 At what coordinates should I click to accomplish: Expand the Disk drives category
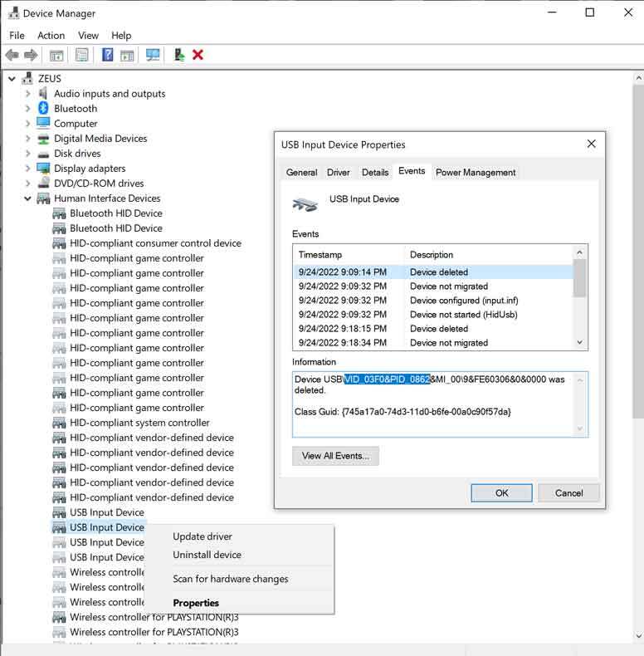coord(27,154)
